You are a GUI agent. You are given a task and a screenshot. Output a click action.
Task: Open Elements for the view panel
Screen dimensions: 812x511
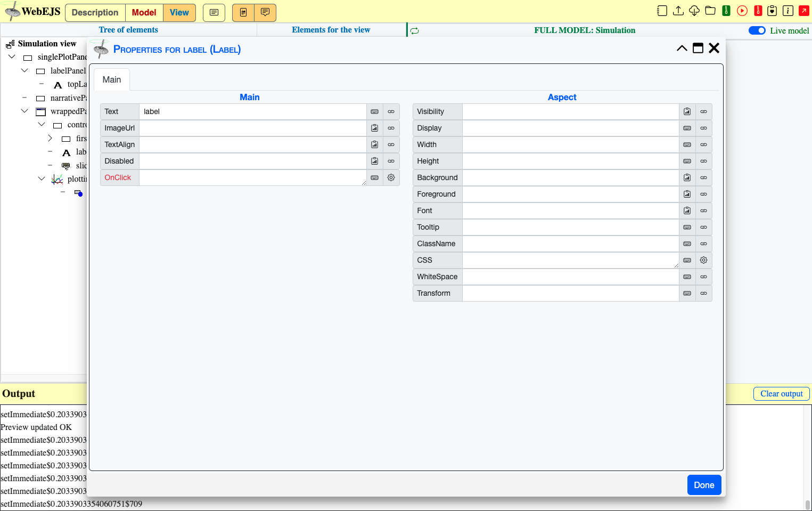coord(331,30)
